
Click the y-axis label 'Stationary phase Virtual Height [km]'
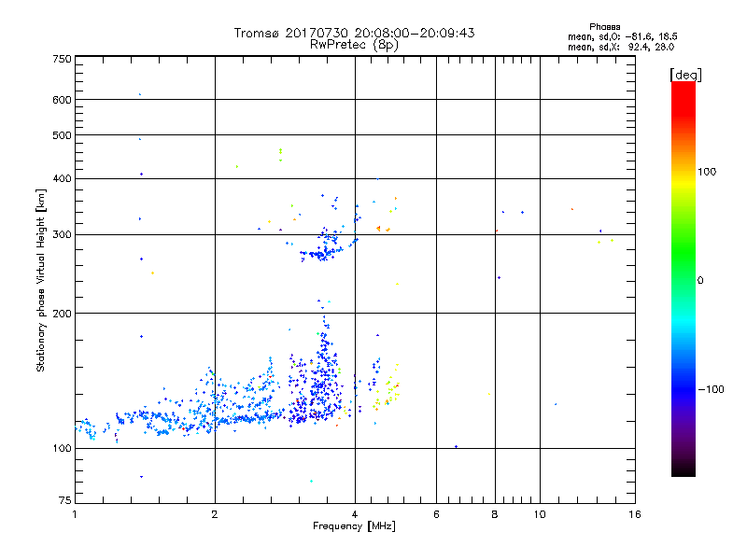tap(40, 280)
